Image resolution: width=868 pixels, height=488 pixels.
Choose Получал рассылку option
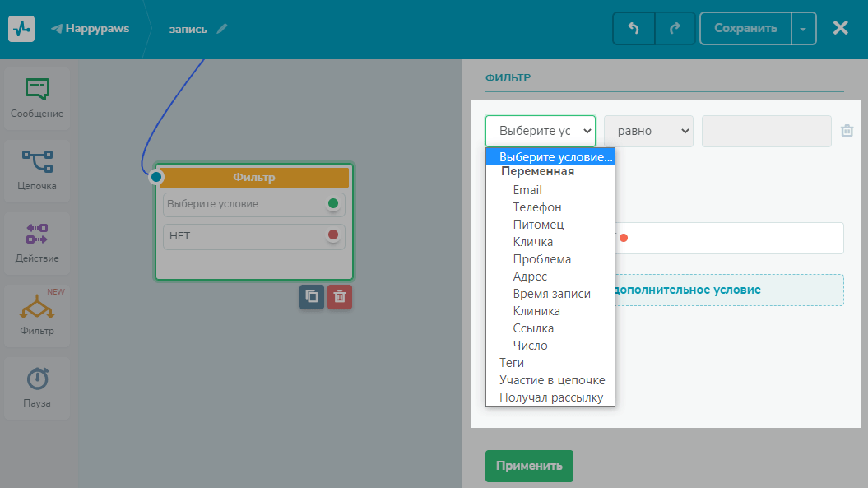[550, 397]
